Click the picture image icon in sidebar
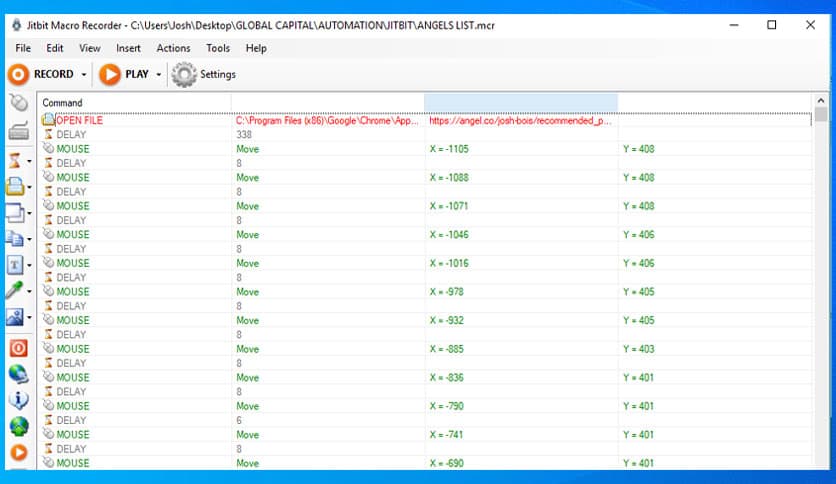This screenshot has width=836, height=484. pos(16,317)
